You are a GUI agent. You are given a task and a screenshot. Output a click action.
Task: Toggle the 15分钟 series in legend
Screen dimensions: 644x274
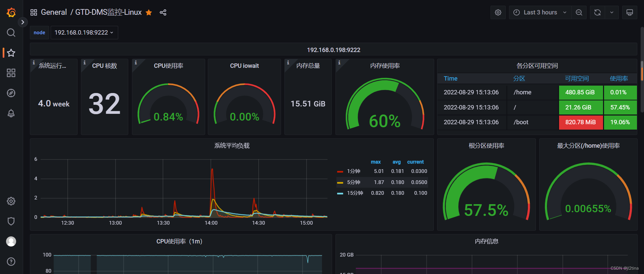pyautogui.click(x=355, y=193)
